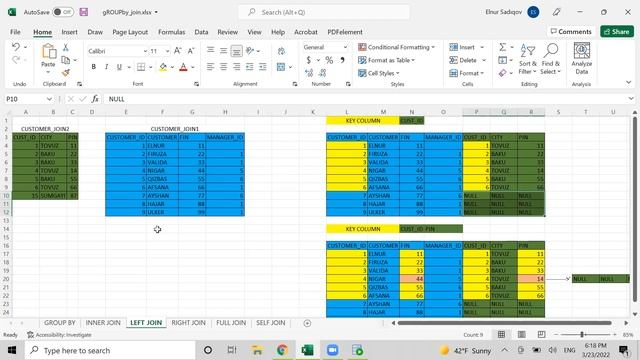This screenshot has width=640, height=360.
Task: Open the FULL JOIN sheet tab
Action: 231,322
